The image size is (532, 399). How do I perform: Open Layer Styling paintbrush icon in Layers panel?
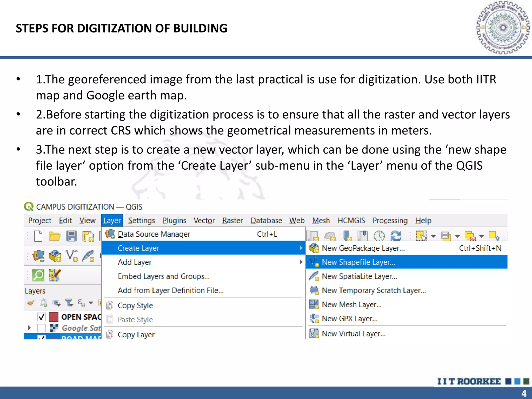pyautogui.click(x=31, y=303)
